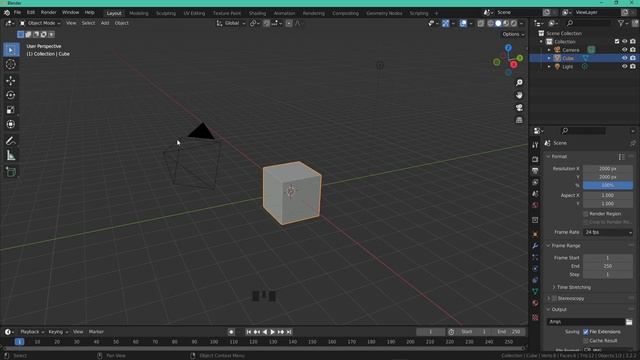The width and height of the screenshot is (640, 360).
Task: Select the Add Cube tool
Action: pos(11,172)
